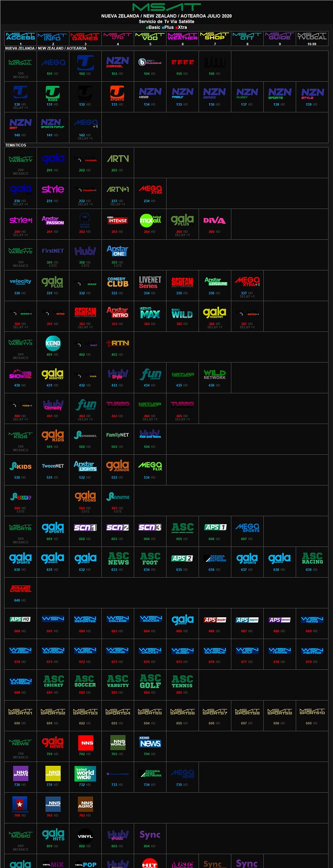Select the DIVA channel 266 logo
333x868 pixels.
pos(215,220)
